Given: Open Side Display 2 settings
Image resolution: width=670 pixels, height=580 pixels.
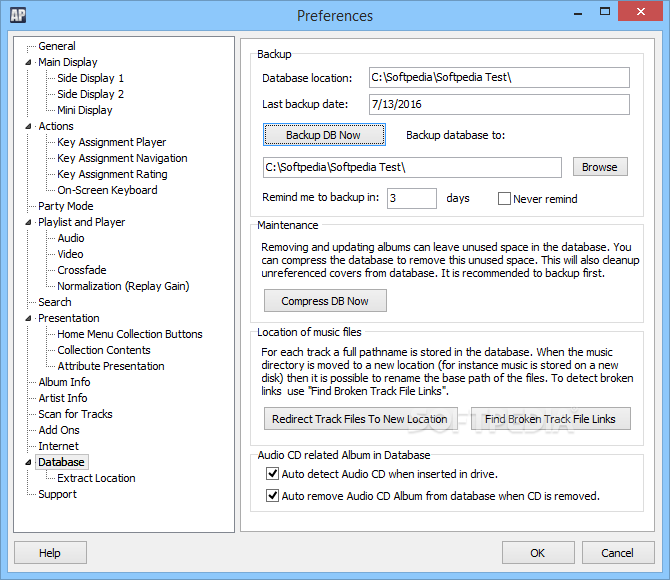Looking at the screenshot, I should [91, 94].
